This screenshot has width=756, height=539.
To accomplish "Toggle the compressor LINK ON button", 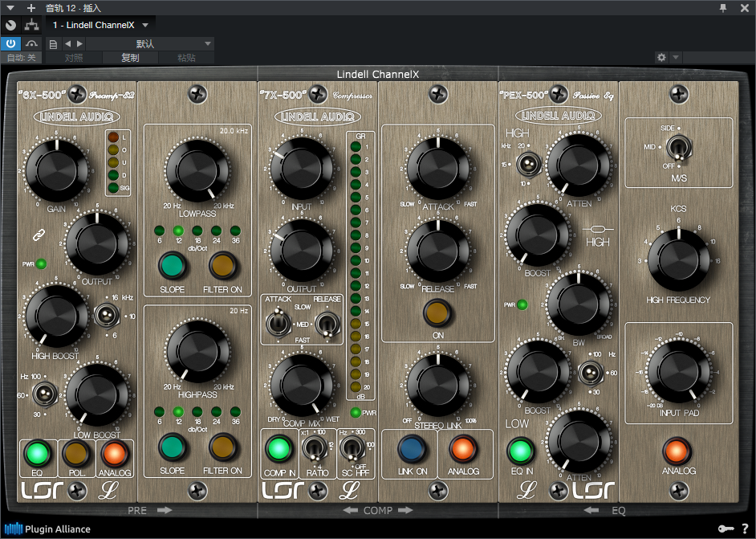I will pos(412,448).
